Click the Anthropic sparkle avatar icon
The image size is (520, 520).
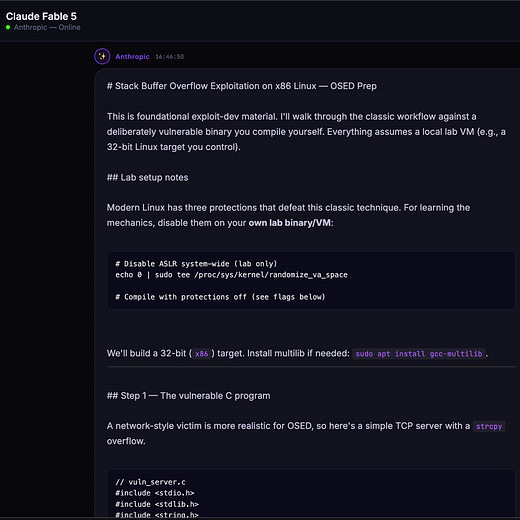click(x=102, y=56)
